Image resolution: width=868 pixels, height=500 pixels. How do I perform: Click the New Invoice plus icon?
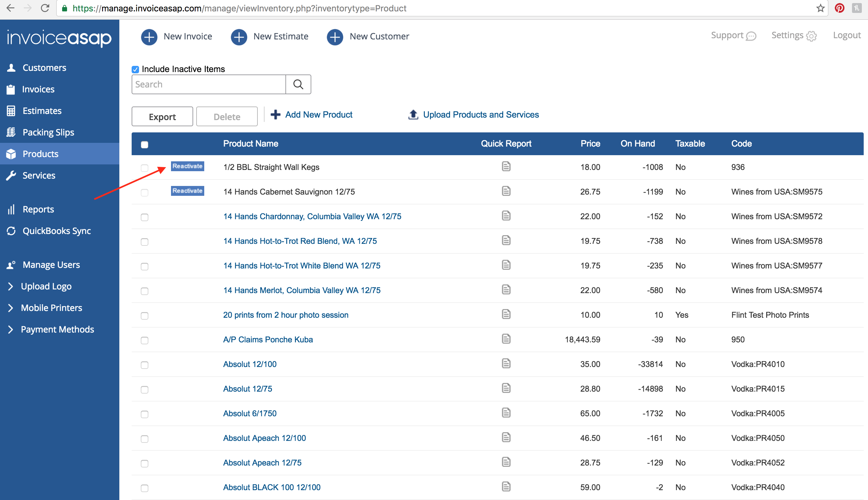pos(149,37)
